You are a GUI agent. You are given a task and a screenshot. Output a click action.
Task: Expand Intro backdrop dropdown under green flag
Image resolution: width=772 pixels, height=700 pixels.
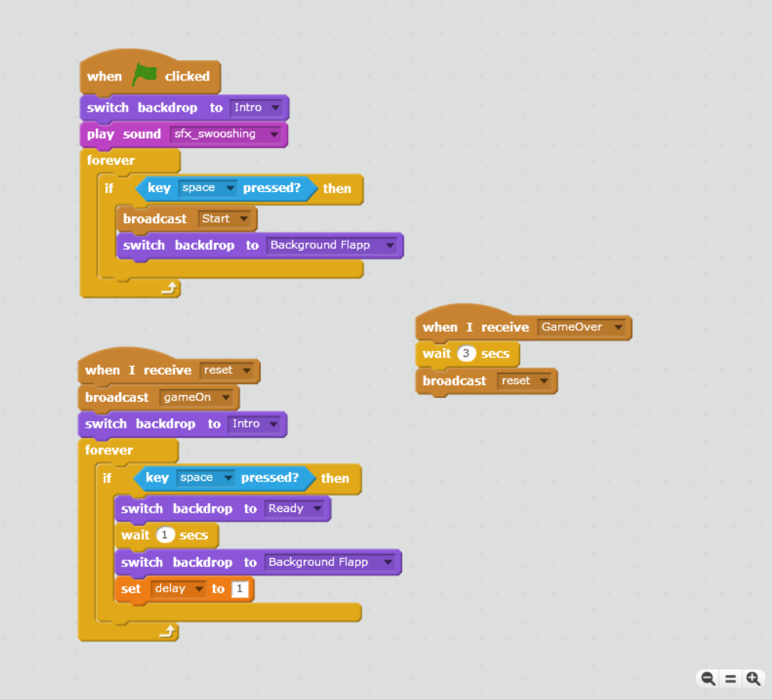pyautogui.click(x=275, y=108)
